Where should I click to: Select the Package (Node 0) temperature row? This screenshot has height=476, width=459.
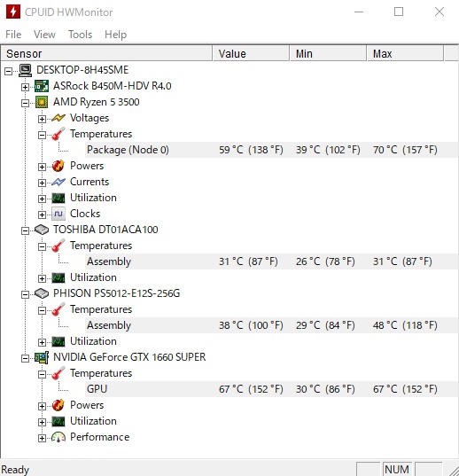(271, 150)
